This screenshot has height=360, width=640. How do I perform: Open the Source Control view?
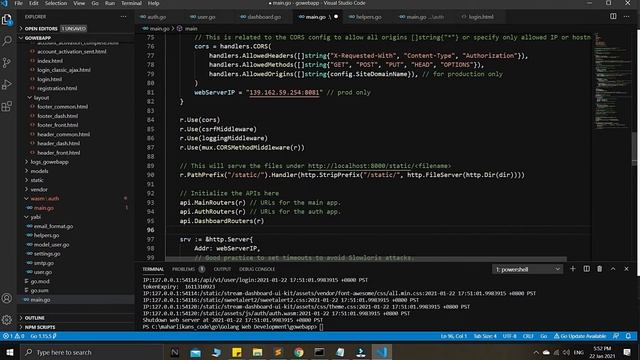[7, 62]
